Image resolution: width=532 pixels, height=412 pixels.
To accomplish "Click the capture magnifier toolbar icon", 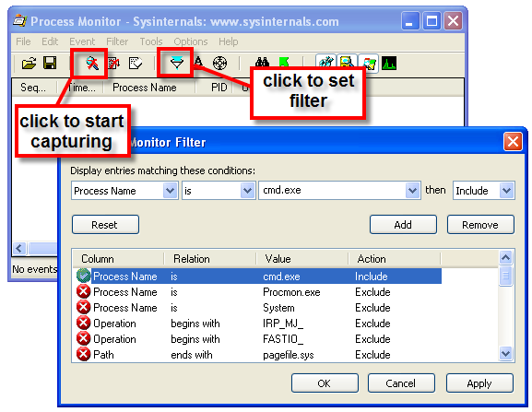I will pos(91,63).
